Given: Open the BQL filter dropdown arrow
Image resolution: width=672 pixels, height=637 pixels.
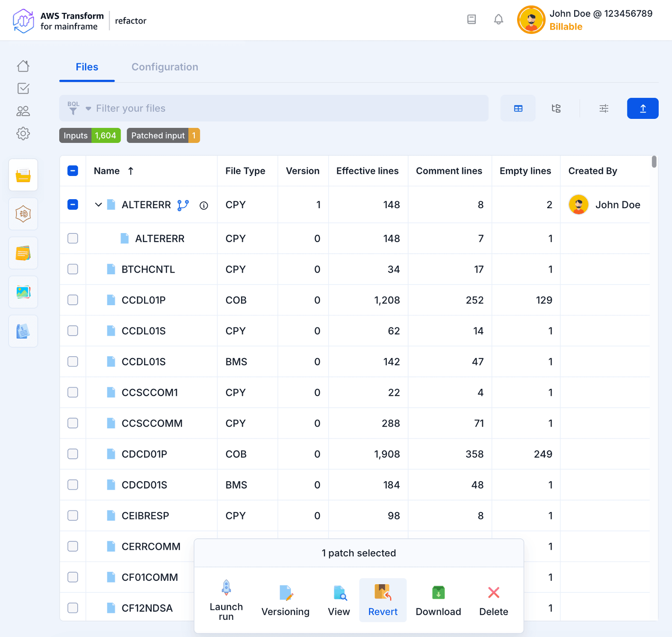Looking at the screenshot, I should [x=88, y=109].
